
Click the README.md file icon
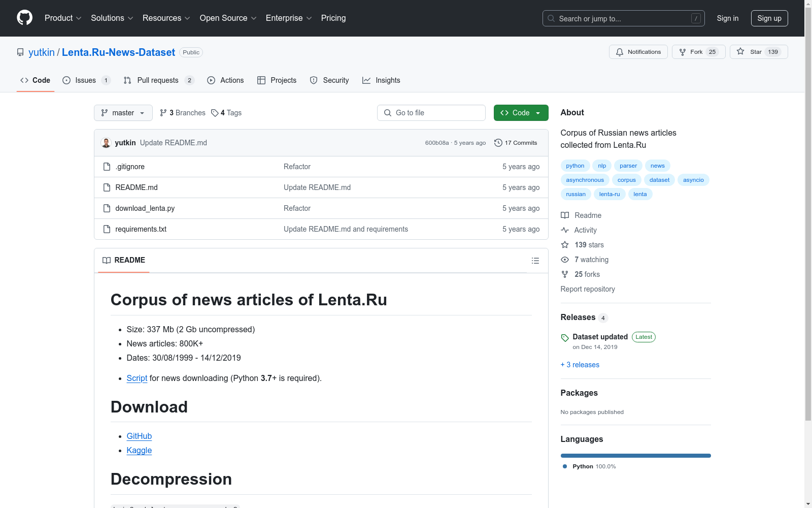pyautogui.click(x=107, y=187)
